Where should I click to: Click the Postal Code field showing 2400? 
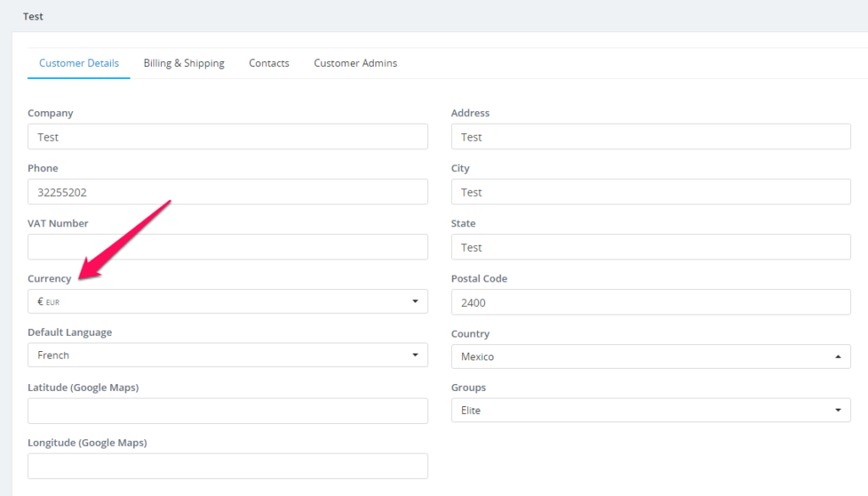click(650, 302)
